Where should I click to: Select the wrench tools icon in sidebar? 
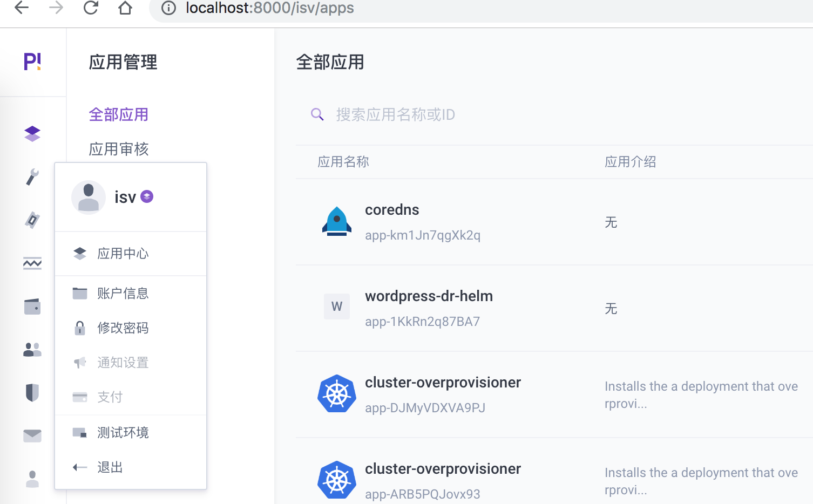point(32,177)
